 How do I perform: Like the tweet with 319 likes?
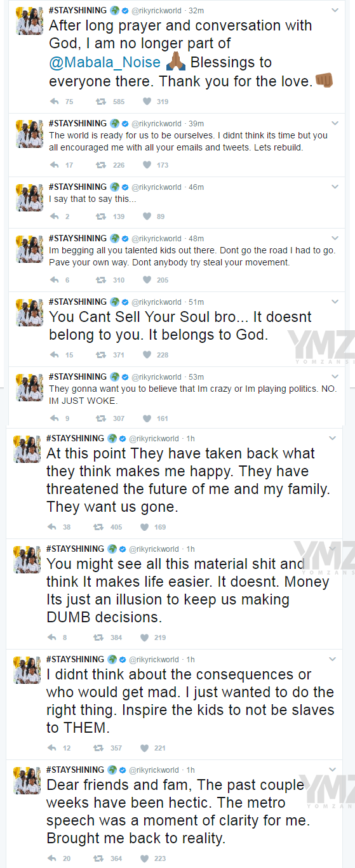point(147,102)
